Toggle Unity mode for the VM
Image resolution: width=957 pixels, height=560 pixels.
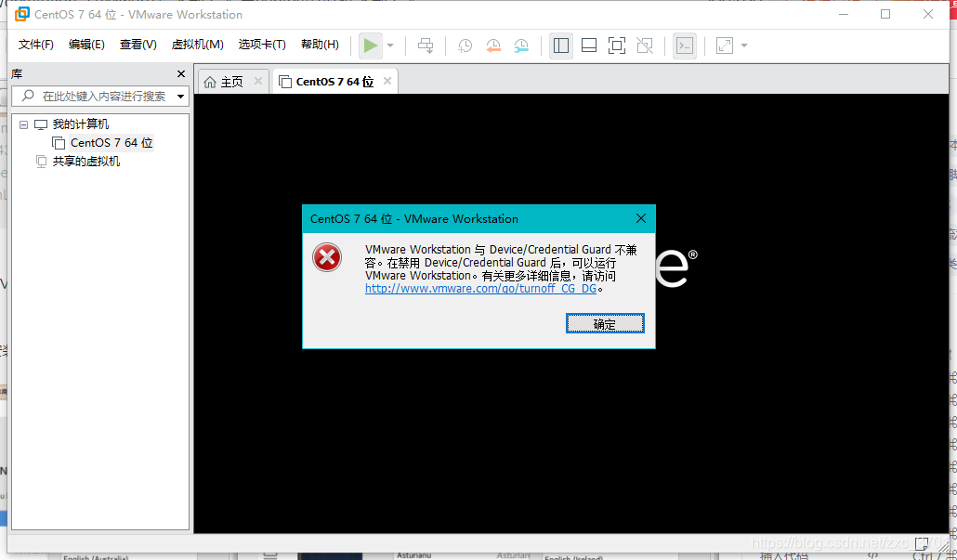click(x=646, y=45)
